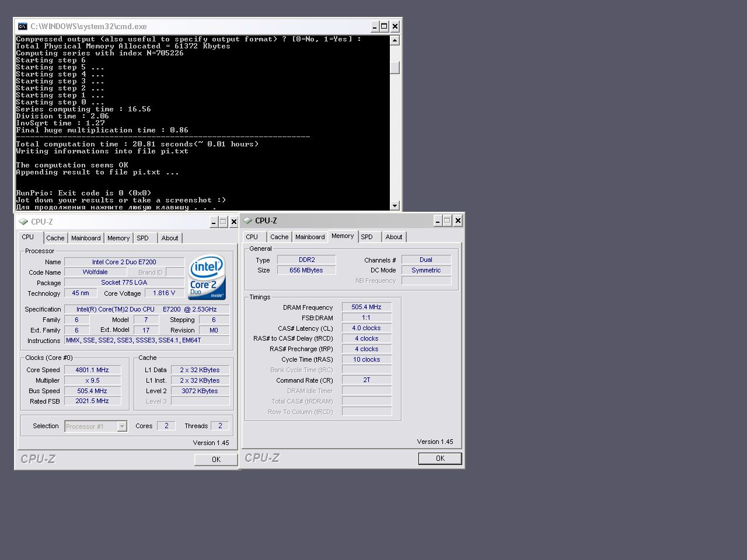The image size is (747, 560).
Task: Click the Core Speed value '4801.1 MHz'
Action: pos(92,370)
